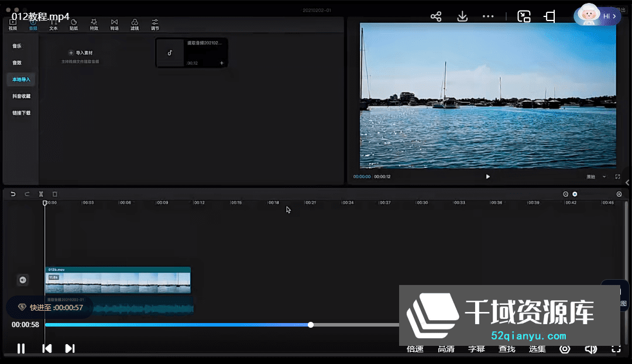Screen dimensions: 632x364
Task: Open the 选集 episode list
Action: 537,349
